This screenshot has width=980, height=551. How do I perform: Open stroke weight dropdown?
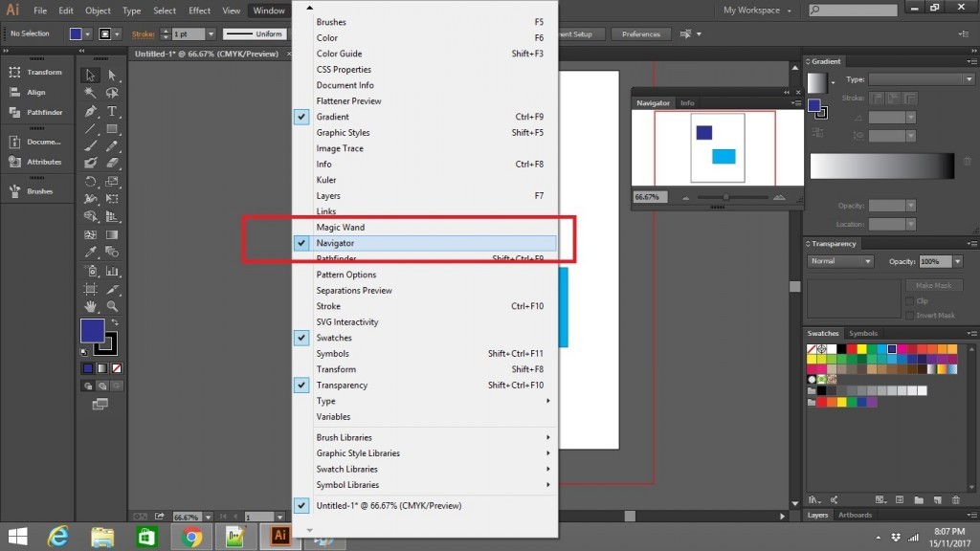(212, 33)
